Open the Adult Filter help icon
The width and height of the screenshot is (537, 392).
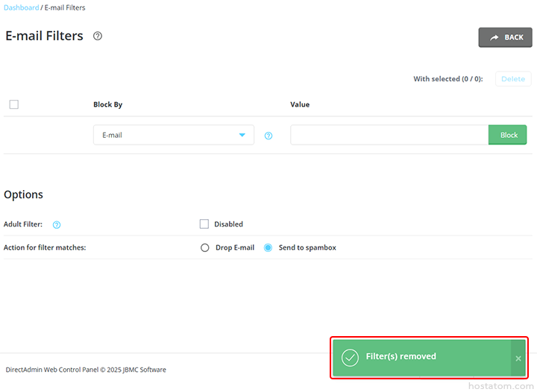tap(57, 224)
